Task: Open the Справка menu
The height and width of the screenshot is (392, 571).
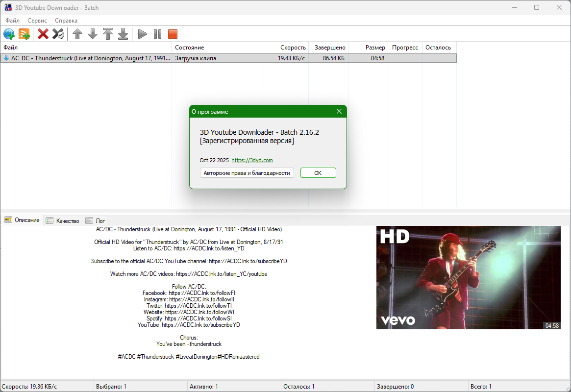Action: (66, 21)
